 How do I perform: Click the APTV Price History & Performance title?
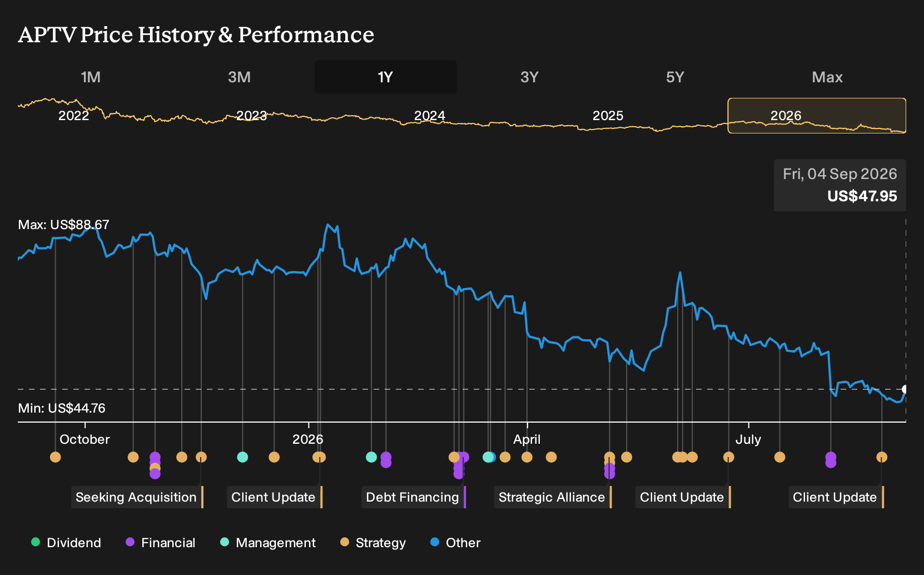196,35
